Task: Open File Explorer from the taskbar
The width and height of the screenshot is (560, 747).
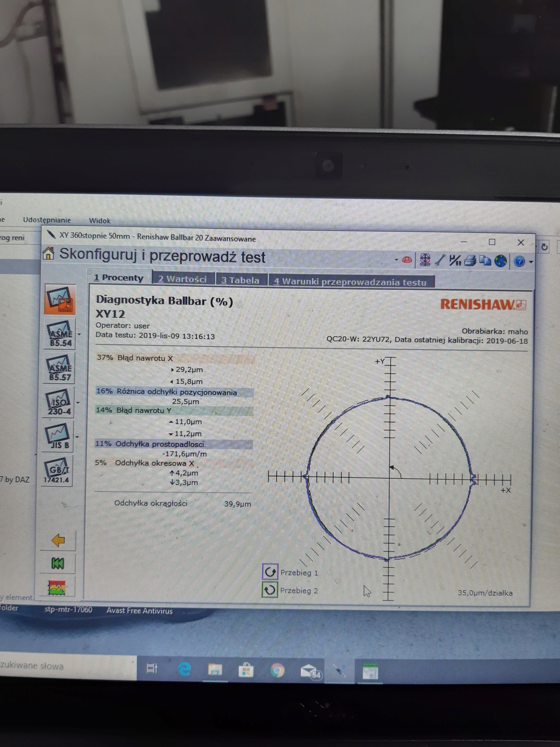Action: coord(215,669)
